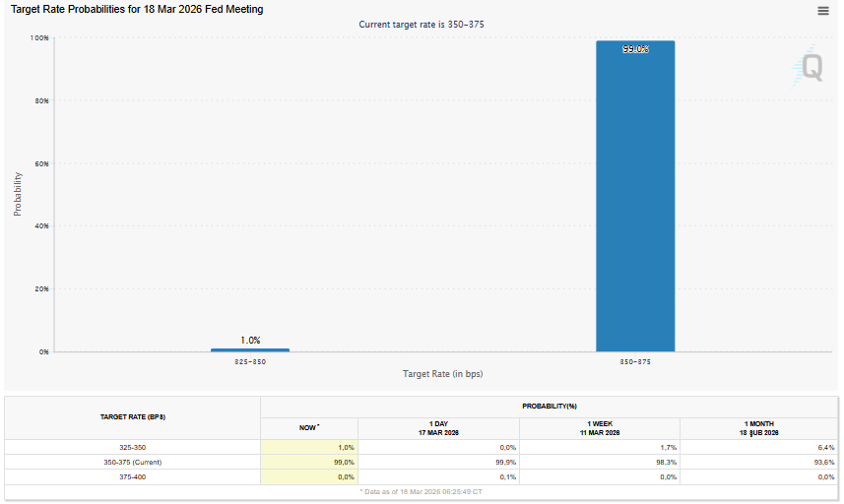Click the chart title for 18 Mar 2026 meeting

(x=137, y=9)
